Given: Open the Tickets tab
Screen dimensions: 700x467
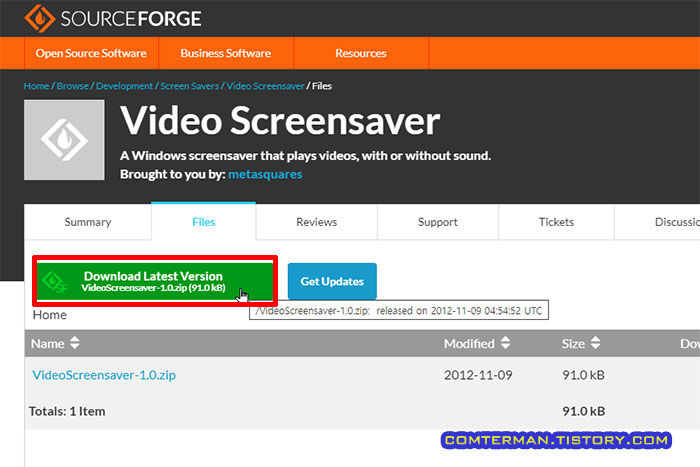Looking at the screenshot, I should (x=556, y=222).
